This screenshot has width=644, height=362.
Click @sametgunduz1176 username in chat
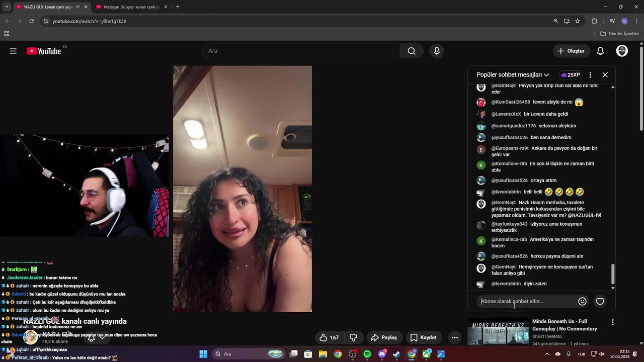click(x=513, y=126)
